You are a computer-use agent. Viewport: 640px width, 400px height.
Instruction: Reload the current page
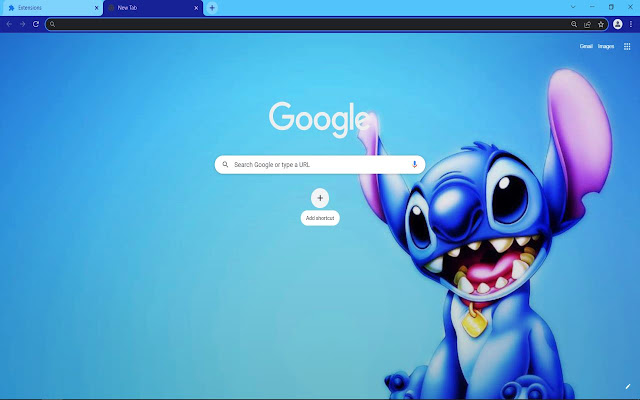point(36,24)
